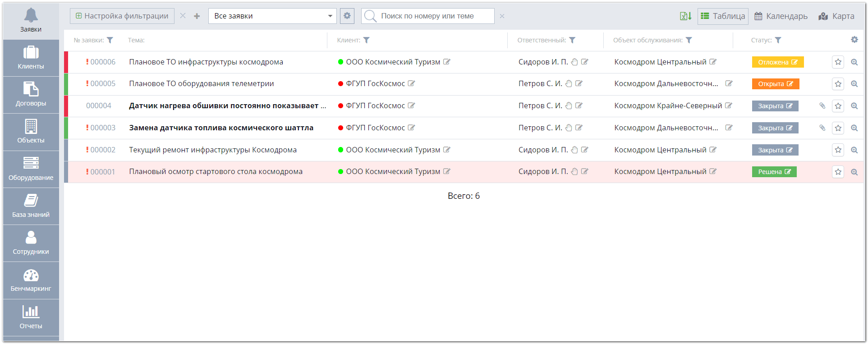The image size is (868, 344).
Task: Star request 000005 as favorite
Action: click(838, 84)
